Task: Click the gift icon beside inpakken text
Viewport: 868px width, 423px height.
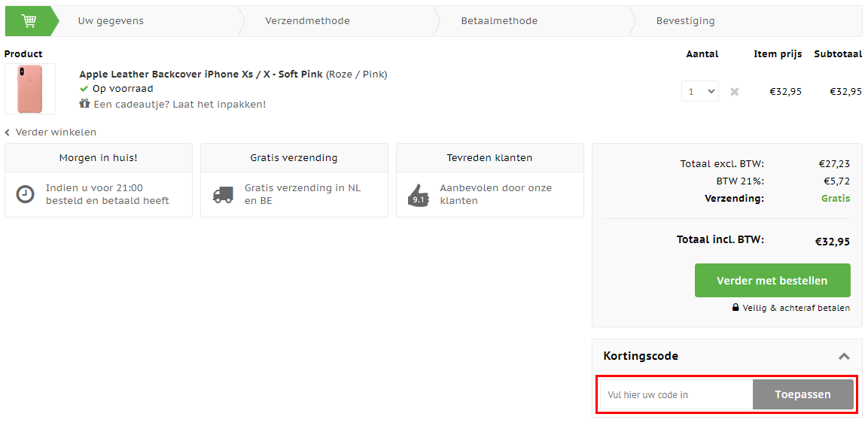Action: point(84,104)
